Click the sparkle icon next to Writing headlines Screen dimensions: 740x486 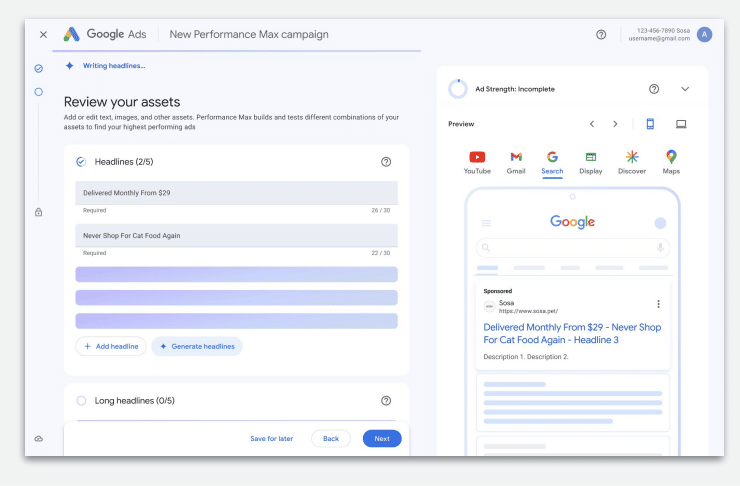point(69,66)
